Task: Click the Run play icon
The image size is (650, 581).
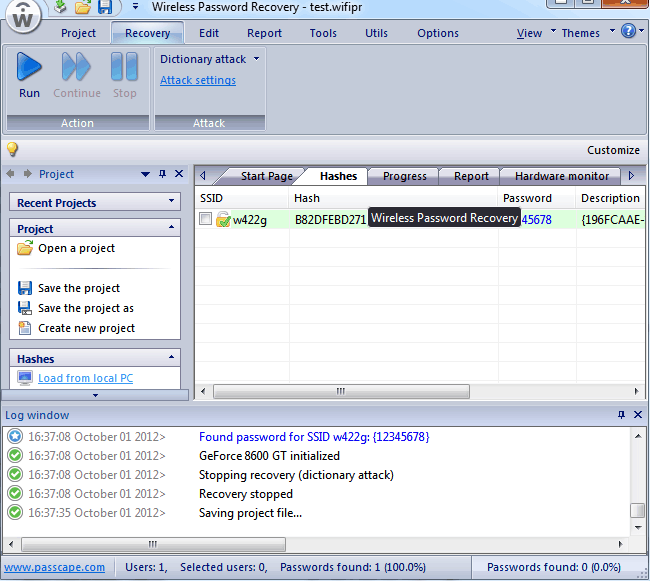Action: point(29,67)
